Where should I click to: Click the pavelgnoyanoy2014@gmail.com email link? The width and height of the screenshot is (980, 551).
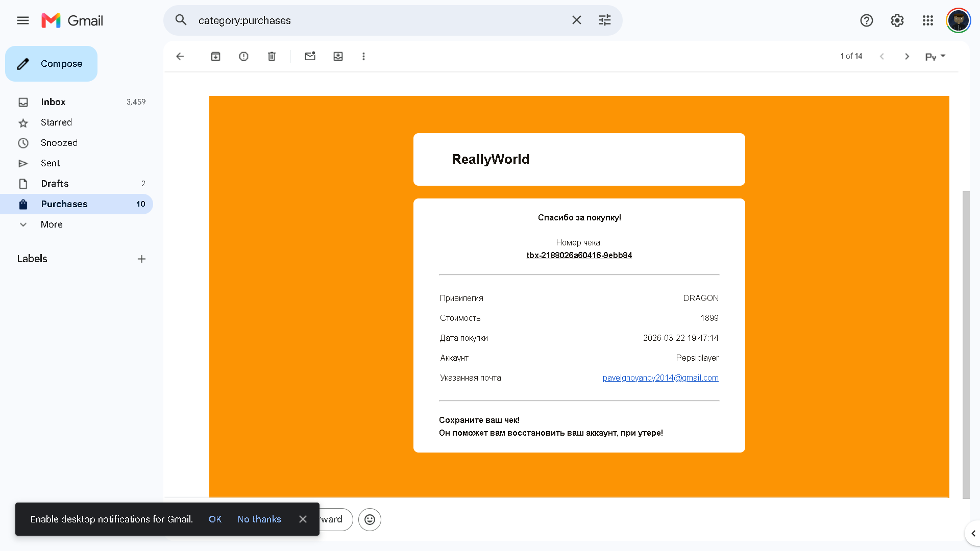660,378
